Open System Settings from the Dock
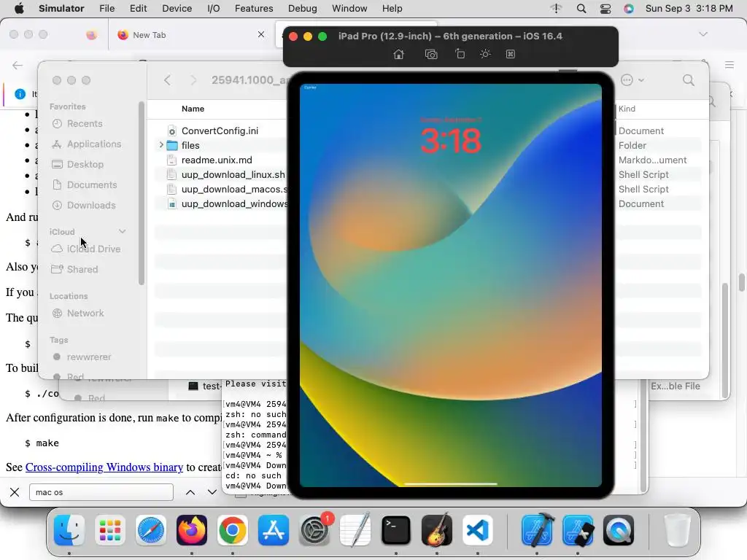Viewport: 747px width, 560px height. (314, 530)
